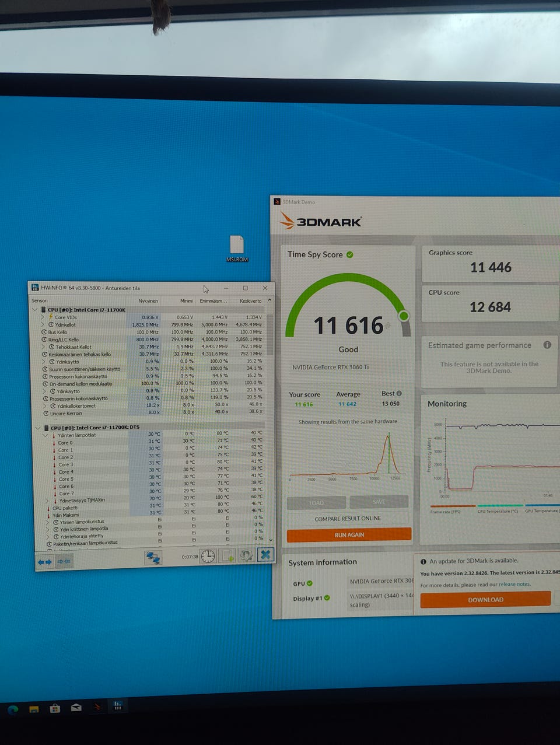Open the Mail app from the taskbar

click(x=76, y=708)
